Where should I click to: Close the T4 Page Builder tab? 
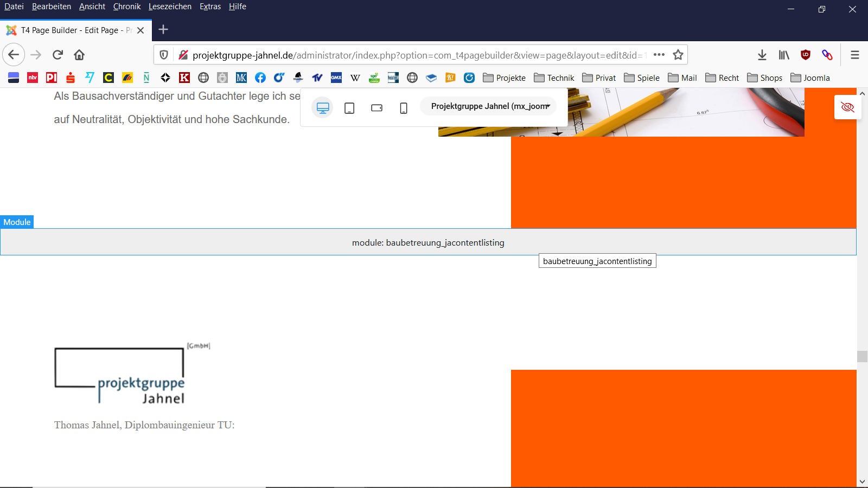point(141,30)
